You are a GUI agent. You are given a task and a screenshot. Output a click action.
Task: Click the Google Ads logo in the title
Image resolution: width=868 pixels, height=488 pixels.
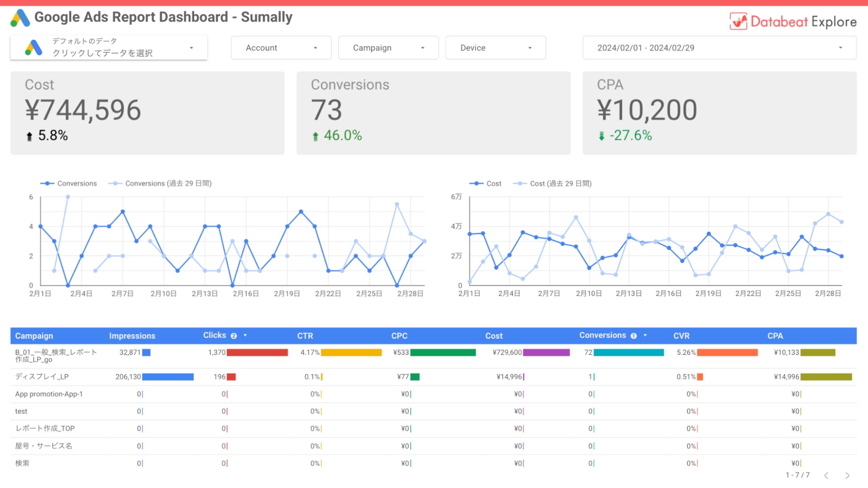click(20, 18)
